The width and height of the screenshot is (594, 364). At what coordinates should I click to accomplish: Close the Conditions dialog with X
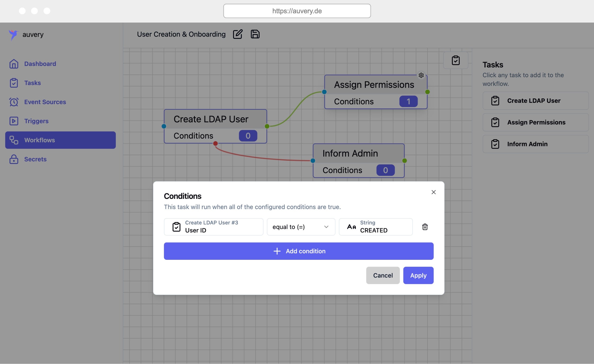point(434,192)
